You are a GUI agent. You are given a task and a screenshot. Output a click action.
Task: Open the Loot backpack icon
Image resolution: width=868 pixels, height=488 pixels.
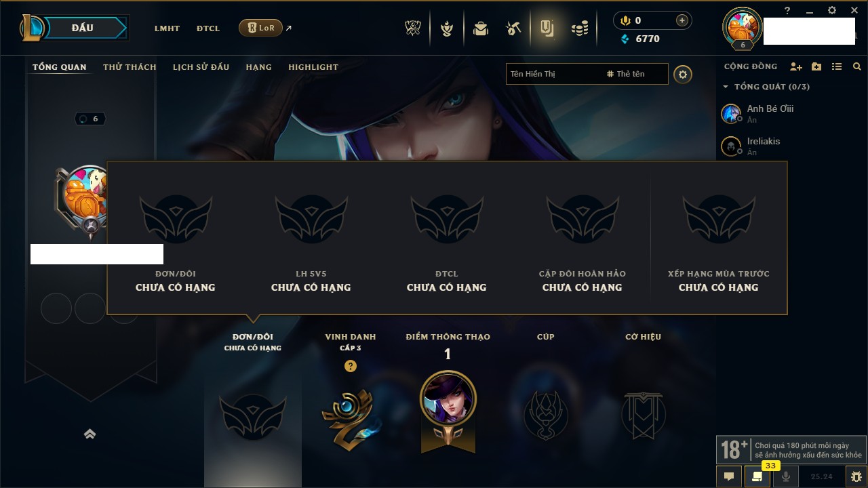pos(480,28)
